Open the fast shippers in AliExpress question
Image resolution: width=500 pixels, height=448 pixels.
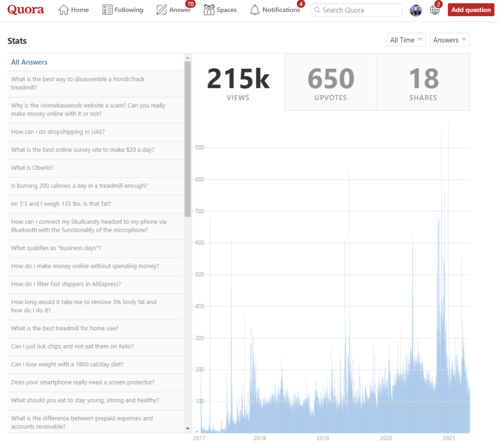tap(96, 284)
